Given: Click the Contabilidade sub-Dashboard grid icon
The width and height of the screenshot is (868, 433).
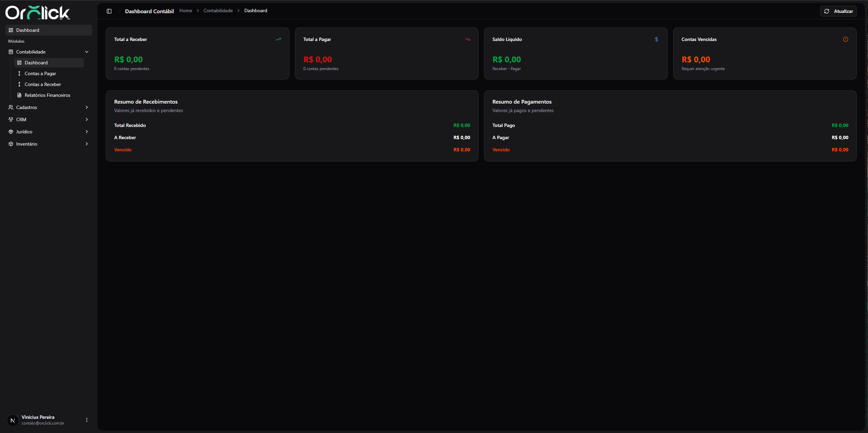Looking at the screenshot, I should (x=19, y=63).
